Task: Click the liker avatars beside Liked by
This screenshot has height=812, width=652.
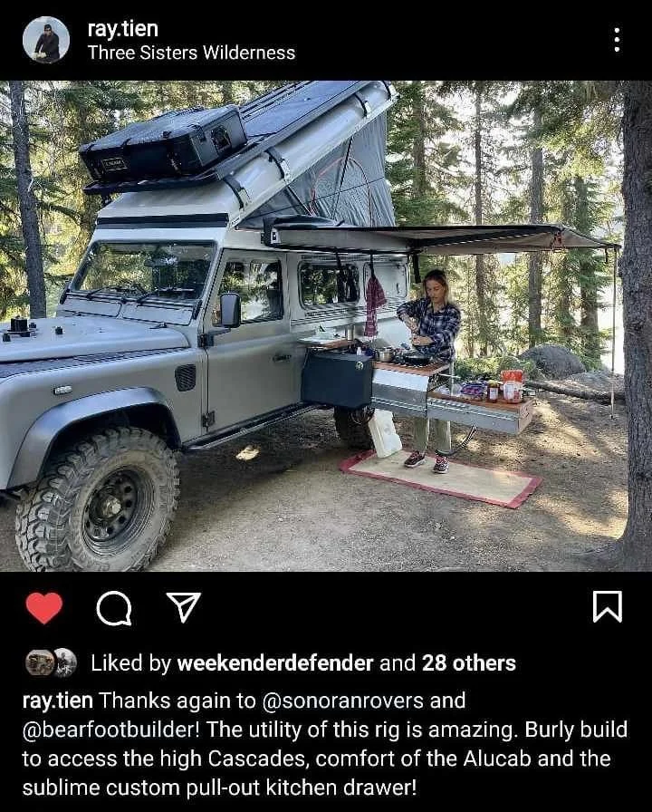Action: [x=52, y=662]
